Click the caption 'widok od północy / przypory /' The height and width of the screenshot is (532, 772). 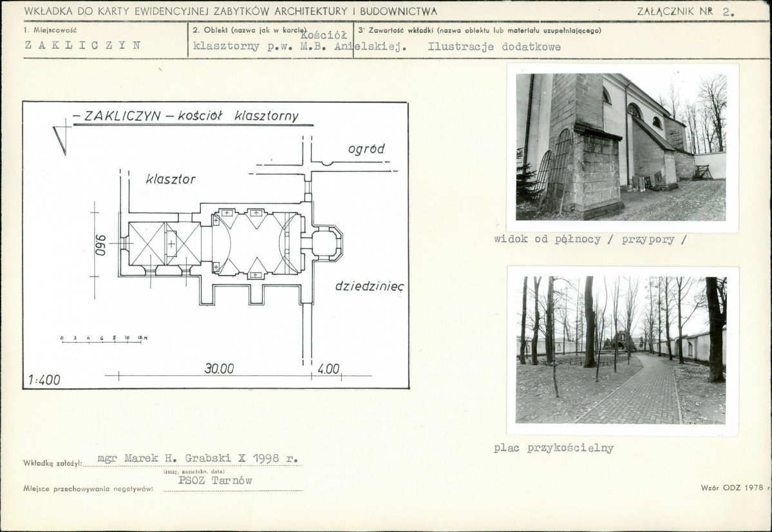590,240
